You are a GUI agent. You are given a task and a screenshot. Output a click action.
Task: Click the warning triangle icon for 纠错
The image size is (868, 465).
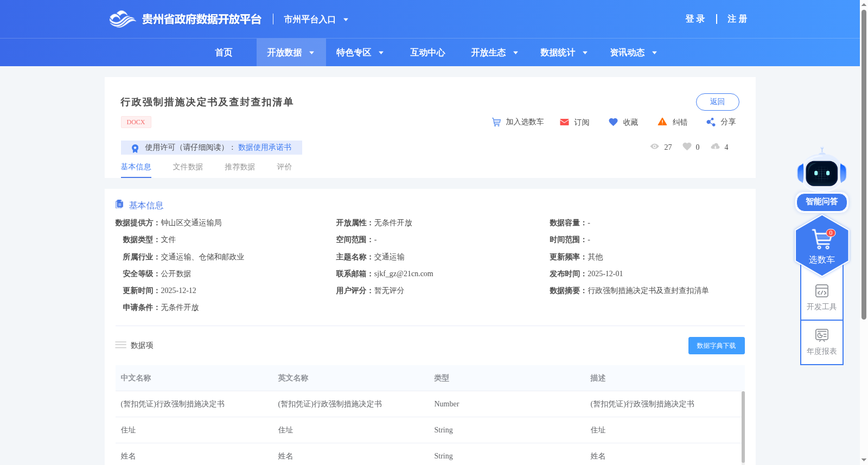pyautogui.click(x=662, y=122)
